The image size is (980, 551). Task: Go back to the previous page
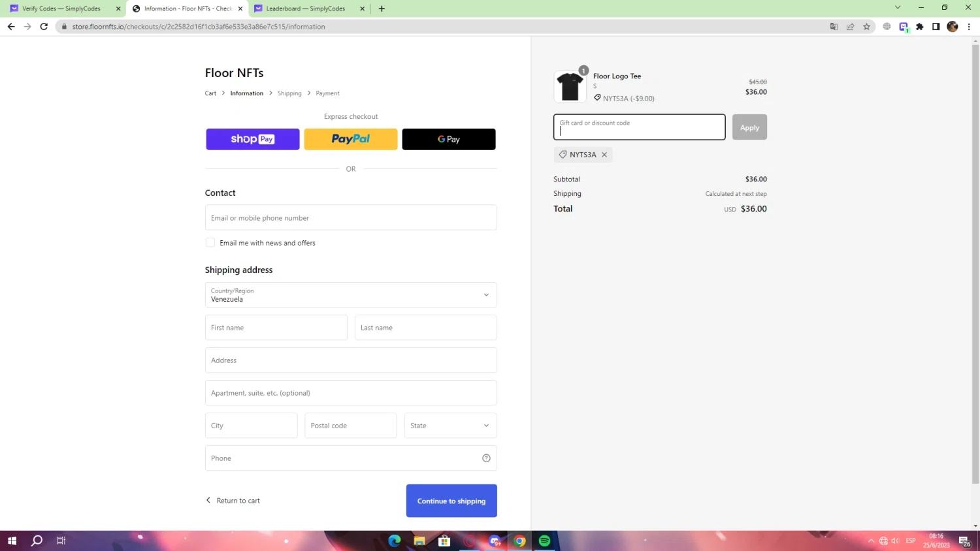pos(11,27)
